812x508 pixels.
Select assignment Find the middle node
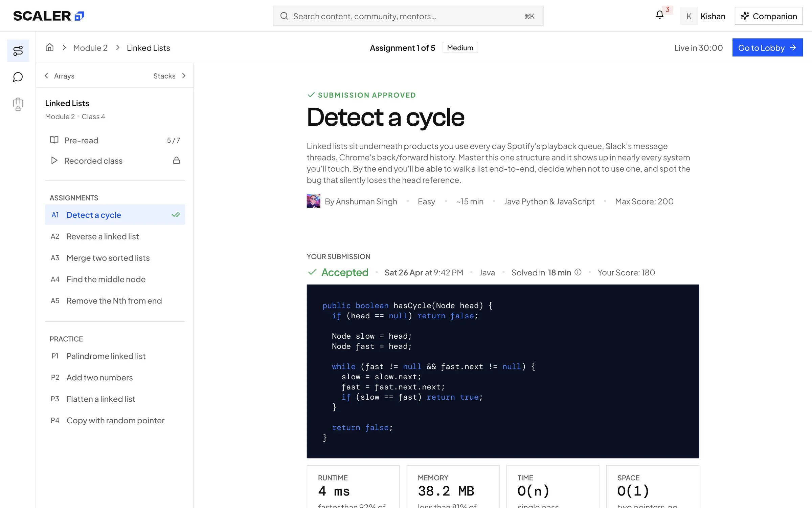[x=115, y=279]
